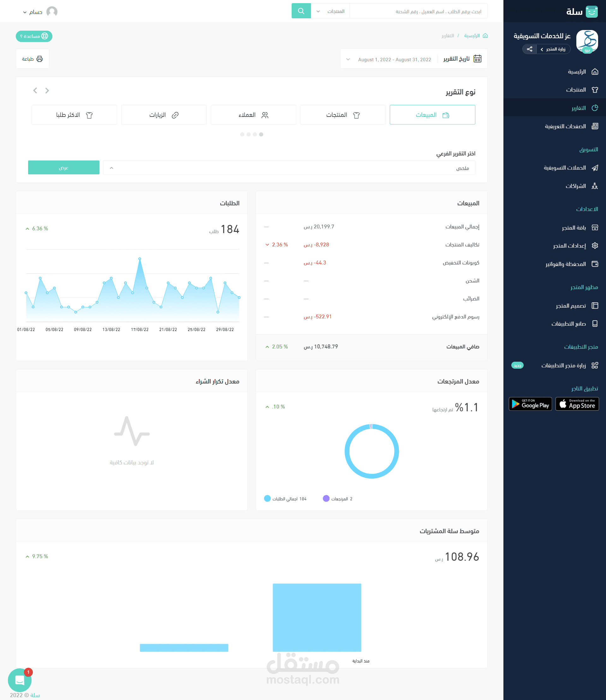Click the عرض show button
This screenshot has width=606, height=700.
tap(63, 167)
